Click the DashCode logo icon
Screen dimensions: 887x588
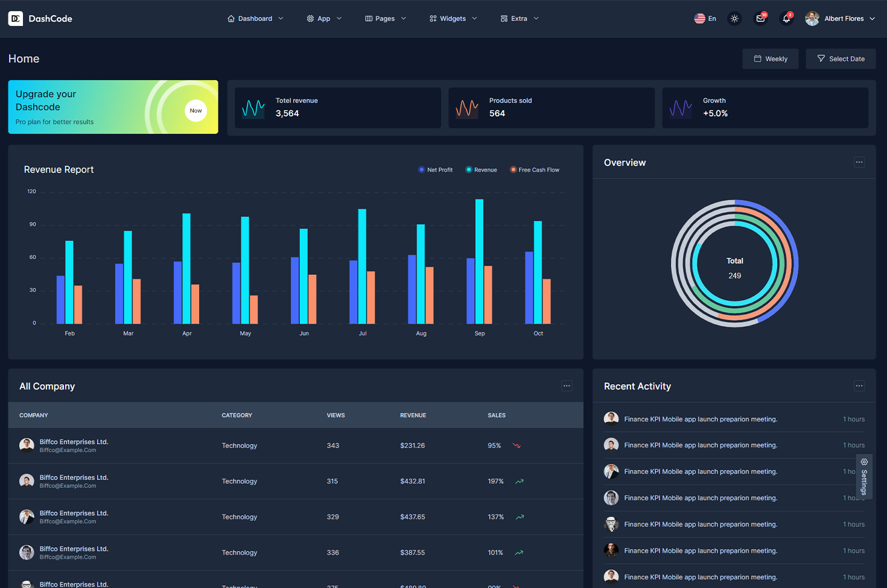coord(16,19)
